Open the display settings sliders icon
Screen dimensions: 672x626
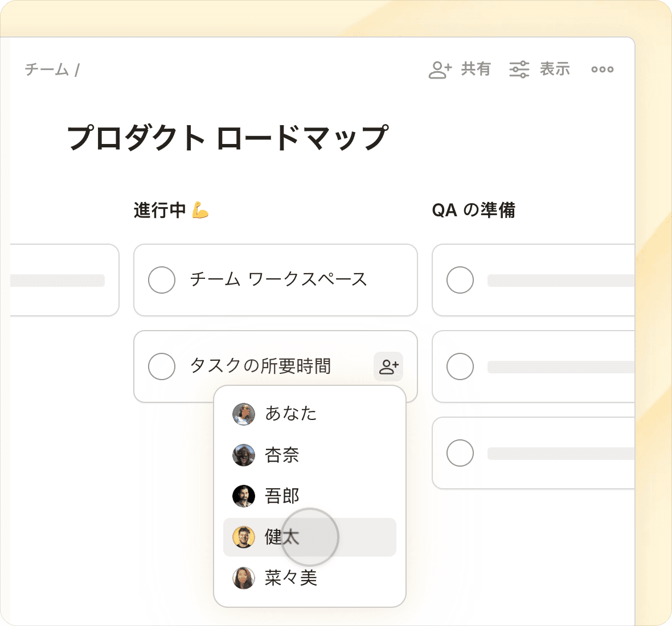click(519, 69)
